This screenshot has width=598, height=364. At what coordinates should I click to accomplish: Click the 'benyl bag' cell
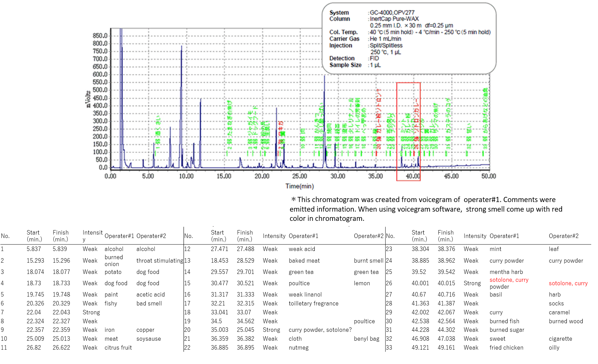point(366,339)
